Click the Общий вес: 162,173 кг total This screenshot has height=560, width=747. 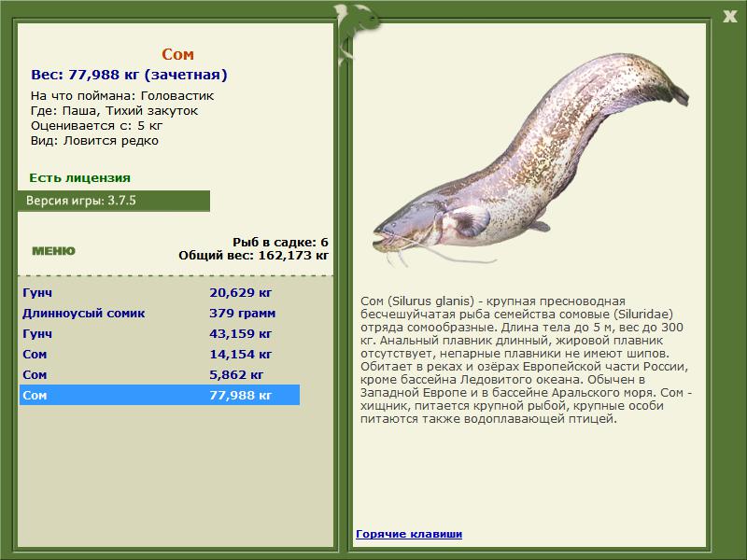click(x=253, y=254)
